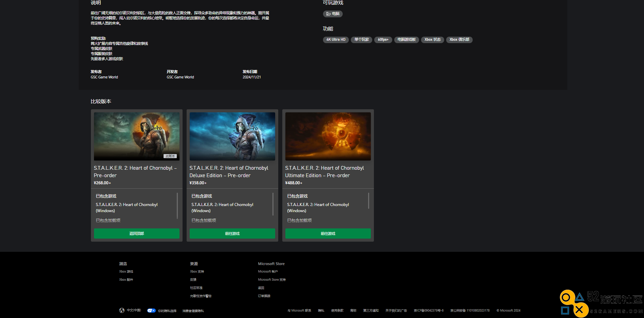Open the 商标 footer link

354,311
